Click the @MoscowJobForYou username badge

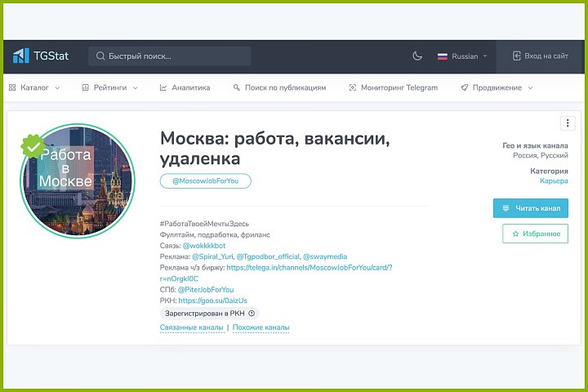(206, 181)
